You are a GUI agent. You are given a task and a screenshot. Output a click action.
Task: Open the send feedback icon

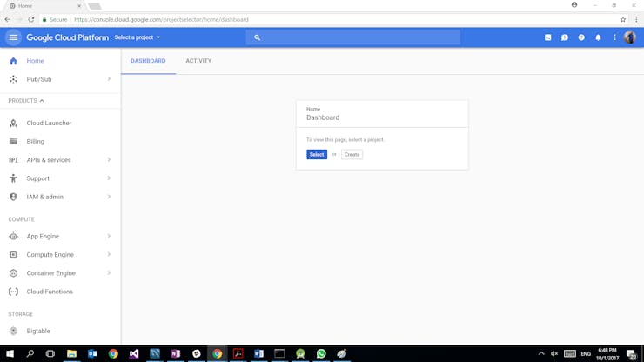coord(565,37)
